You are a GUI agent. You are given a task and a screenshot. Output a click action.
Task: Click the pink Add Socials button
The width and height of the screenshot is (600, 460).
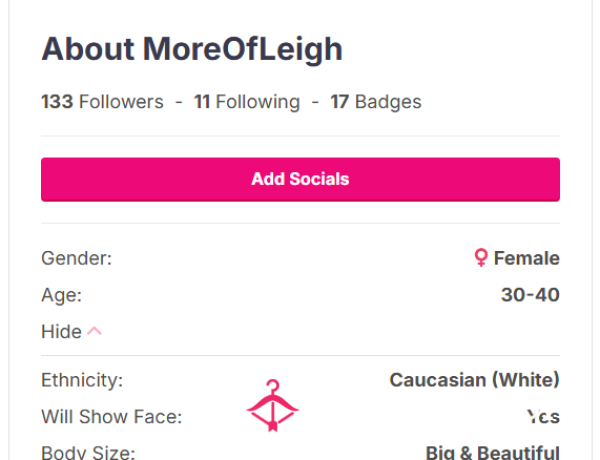[300, 179]
